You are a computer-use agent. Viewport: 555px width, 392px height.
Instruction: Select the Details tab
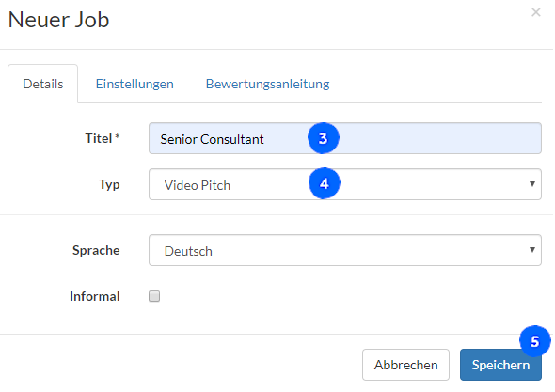43,84
